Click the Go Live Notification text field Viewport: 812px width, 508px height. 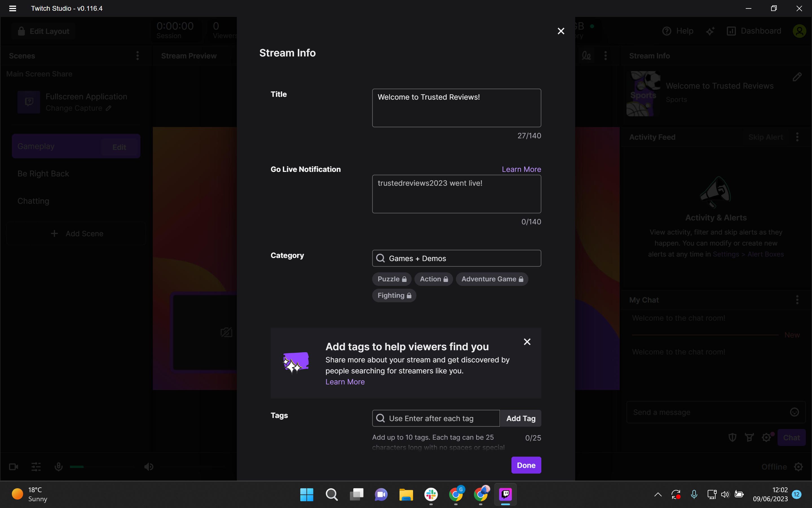point(456,194)
